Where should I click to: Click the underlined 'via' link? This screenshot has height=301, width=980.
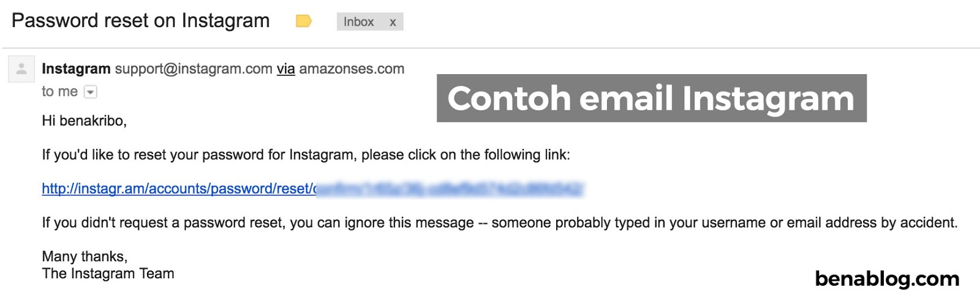(x=285, y=69)
